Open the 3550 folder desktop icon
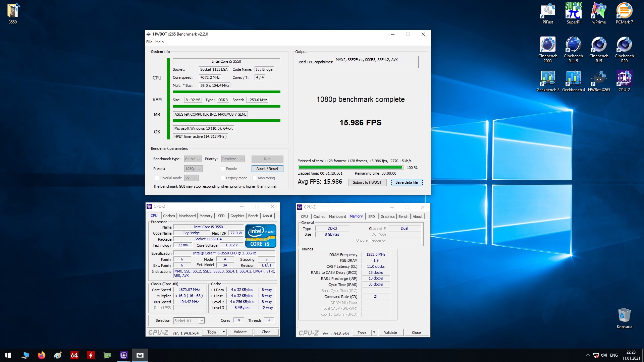Viewport: 644px width, 362px height. click(x=13, y=13)
